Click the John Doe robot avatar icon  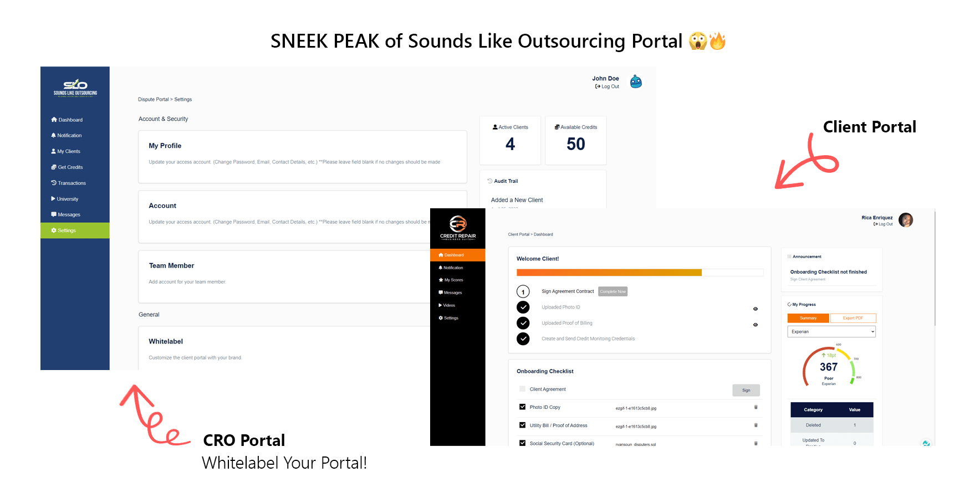point(636,82)
